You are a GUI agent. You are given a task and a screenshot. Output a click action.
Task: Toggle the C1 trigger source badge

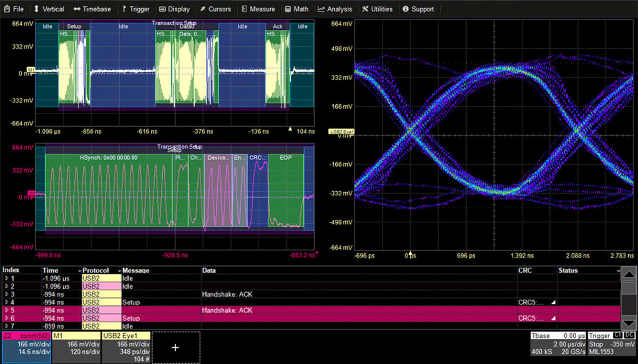pos(619,335)
